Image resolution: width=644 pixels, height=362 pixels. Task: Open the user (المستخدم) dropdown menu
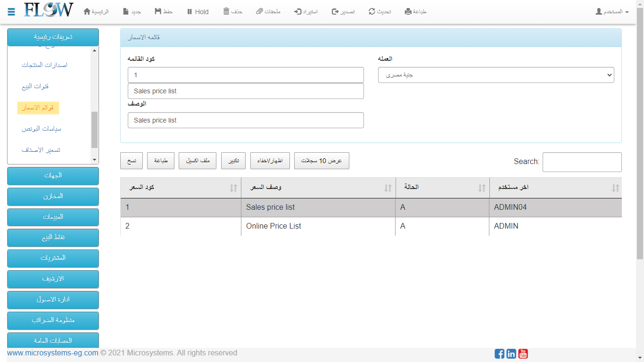point(612,12)
